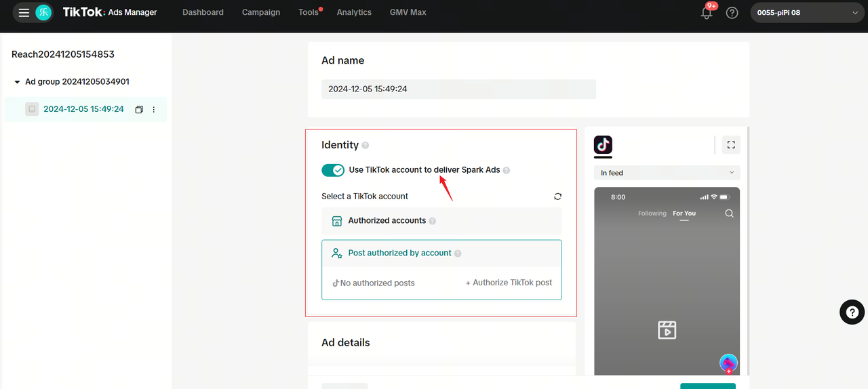The image size is (868, 389).
Task: Collapse Ad group 20241205034901
Action: 18,82
